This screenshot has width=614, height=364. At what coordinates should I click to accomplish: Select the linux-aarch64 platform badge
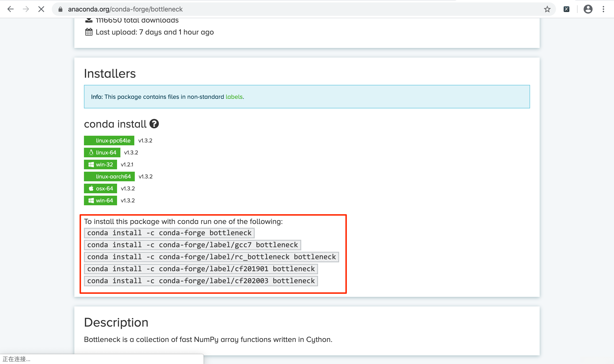(109, 176)
